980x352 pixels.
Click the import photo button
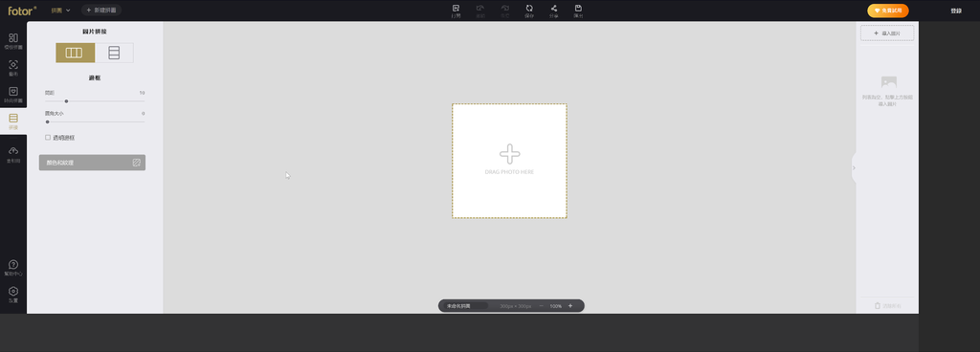pos(887,33)
